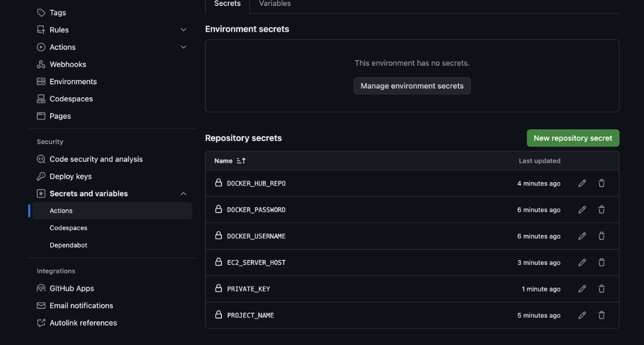Delete the DOCKER_PASSWORD secret using its trash icon
Image resolution: width=644 pixels, height=345 pixels.
pyautogui.click(x=602, y=210)
